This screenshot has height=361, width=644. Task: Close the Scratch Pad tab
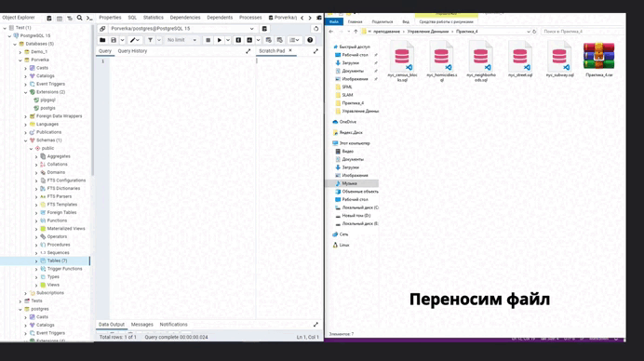tap(290, 50)
